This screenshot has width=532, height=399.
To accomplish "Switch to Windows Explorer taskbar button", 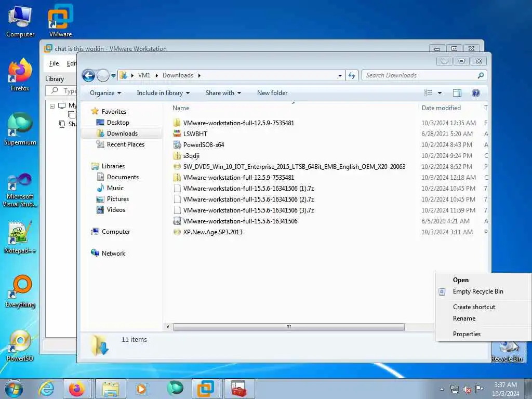I will [x=111, y=389].
